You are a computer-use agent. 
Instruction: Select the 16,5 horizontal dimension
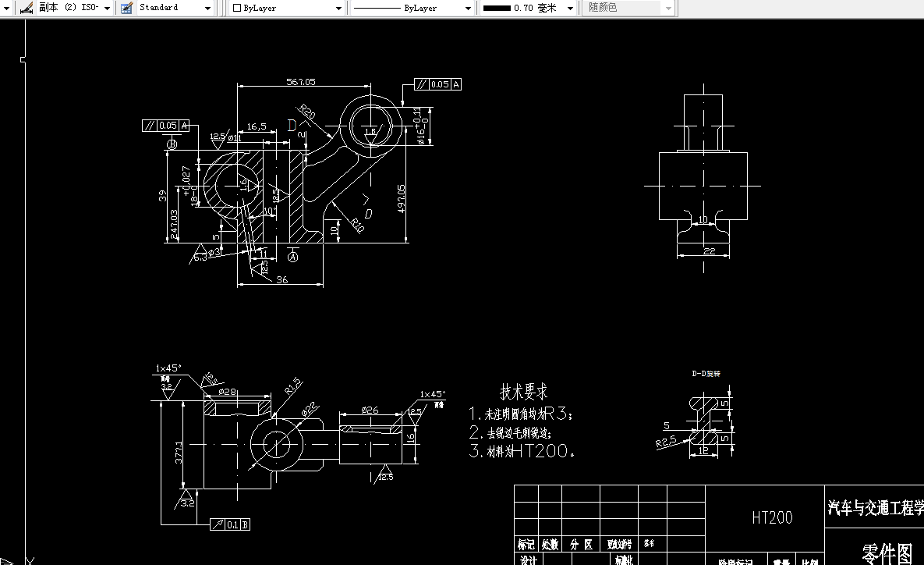coord(257,126)
